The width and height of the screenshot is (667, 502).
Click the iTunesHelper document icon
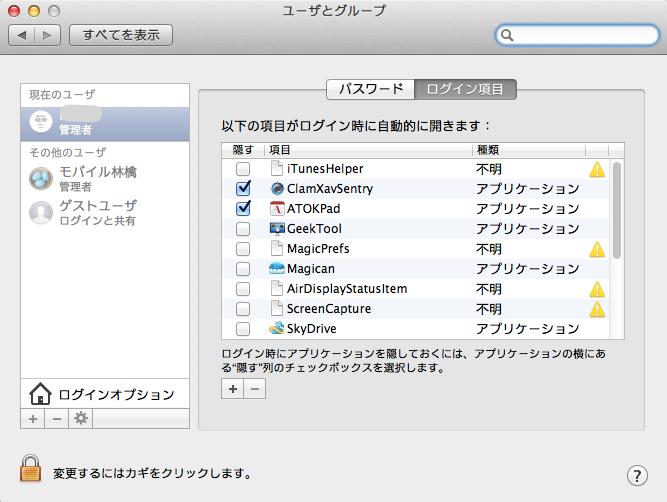pyautogui.click(x=277, y=168)
